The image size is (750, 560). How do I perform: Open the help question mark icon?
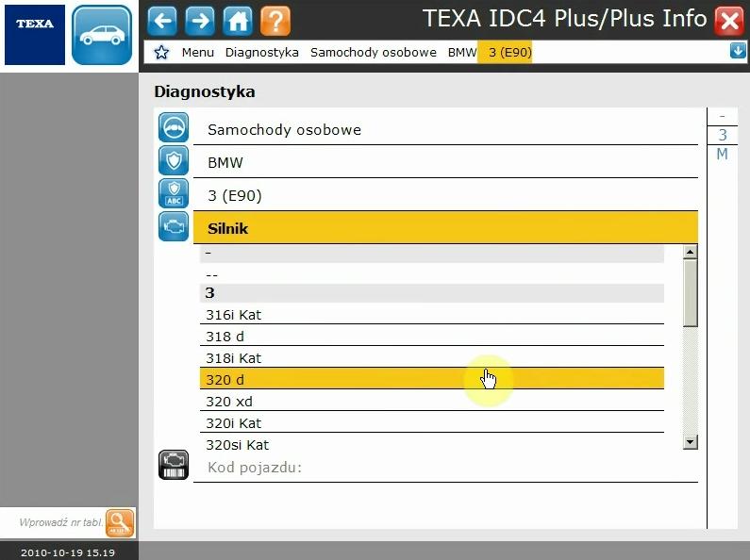click(275, 20)
